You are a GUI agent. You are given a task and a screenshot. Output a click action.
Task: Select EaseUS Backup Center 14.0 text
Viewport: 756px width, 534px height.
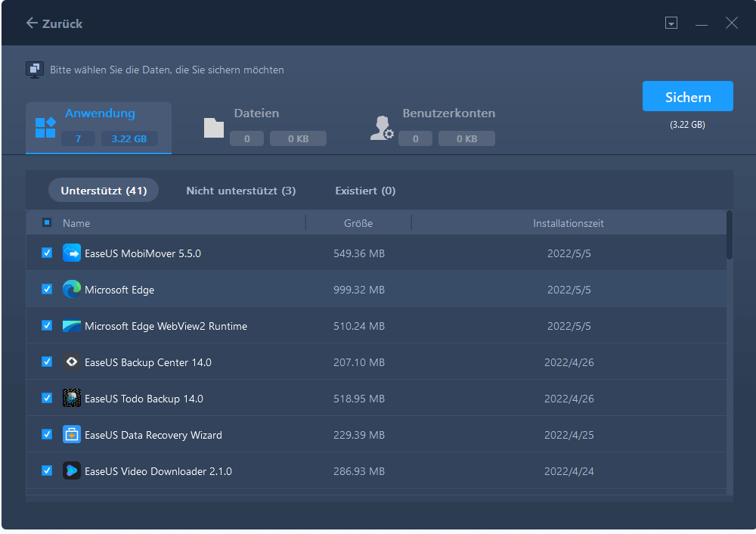tap(148, 363)
